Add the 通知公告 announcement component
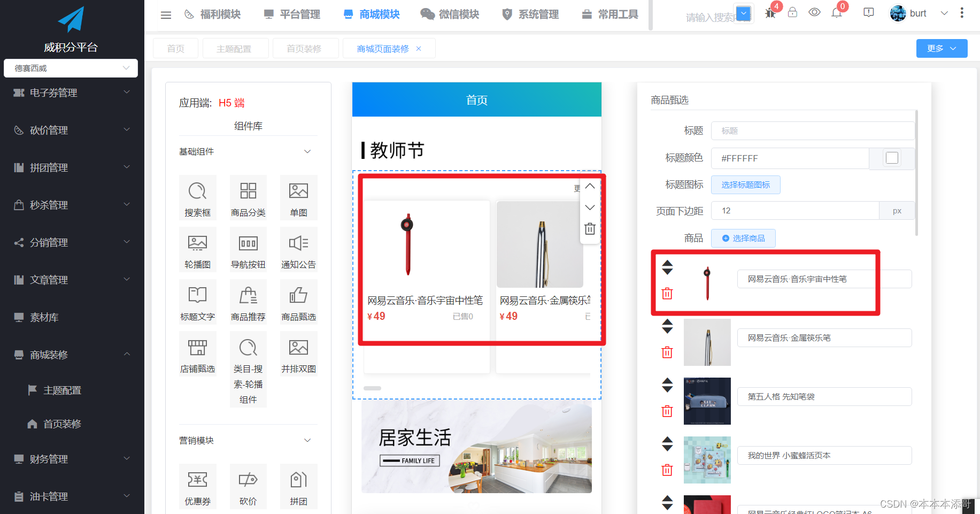The height and width of the screenshot is (514, 980). (298, 249)
